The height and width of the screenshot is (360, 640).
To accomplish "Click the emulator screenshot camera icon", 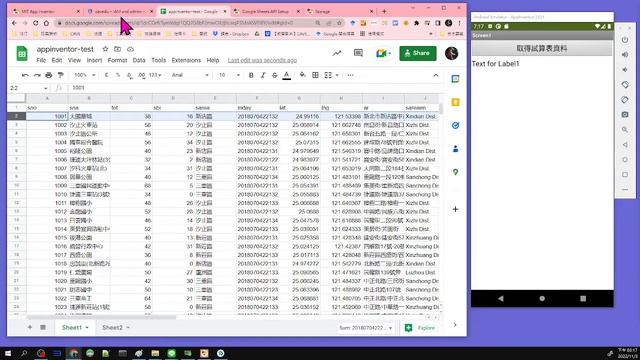I will pos(625,115).
